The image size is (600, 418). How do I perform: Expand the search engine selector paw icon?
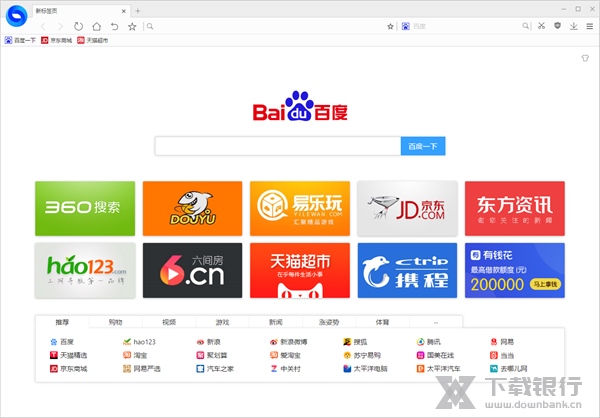(x=405, y=26)
